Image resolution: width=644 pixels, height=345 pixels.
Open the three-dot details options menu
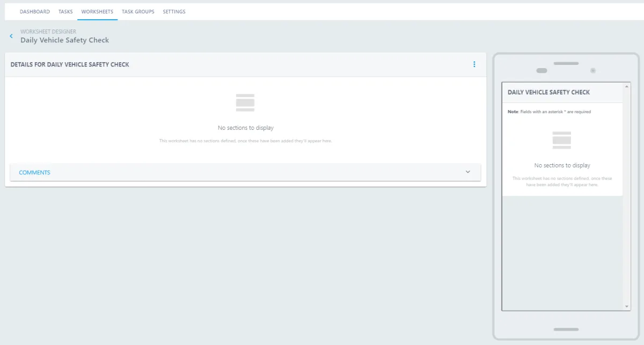click(x=474, y=64)
